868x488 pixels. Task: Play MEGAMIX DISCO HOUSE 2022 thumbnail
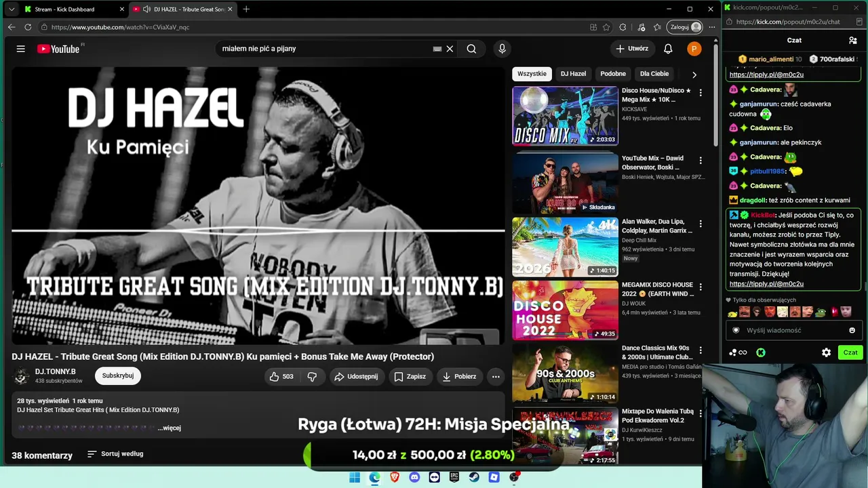(565, 310)
